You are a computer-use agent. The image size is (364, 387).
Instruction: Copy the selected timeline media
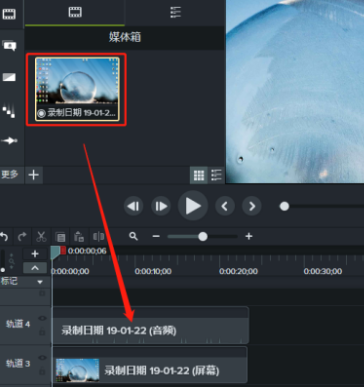coord(60,237)
